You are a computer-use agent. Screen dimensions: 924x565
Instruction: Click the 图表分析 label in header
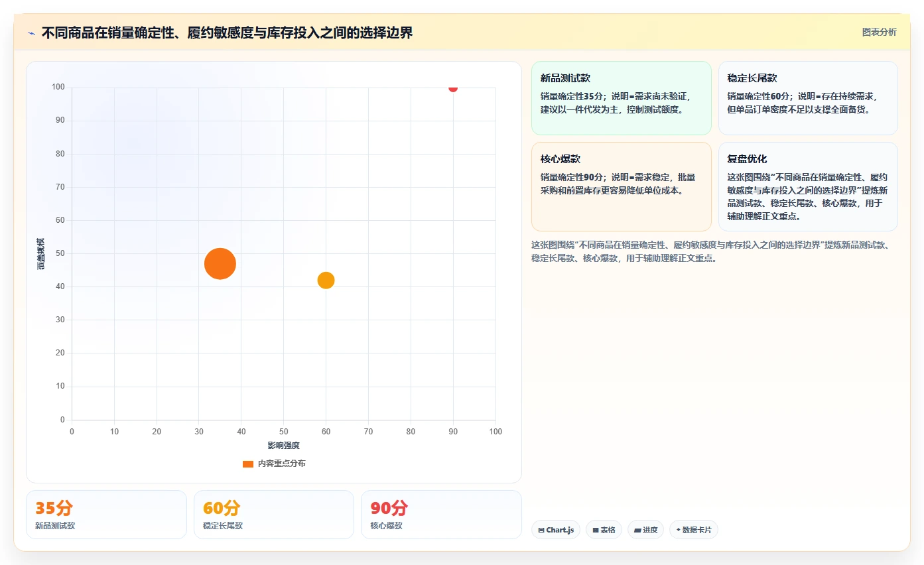879,32
